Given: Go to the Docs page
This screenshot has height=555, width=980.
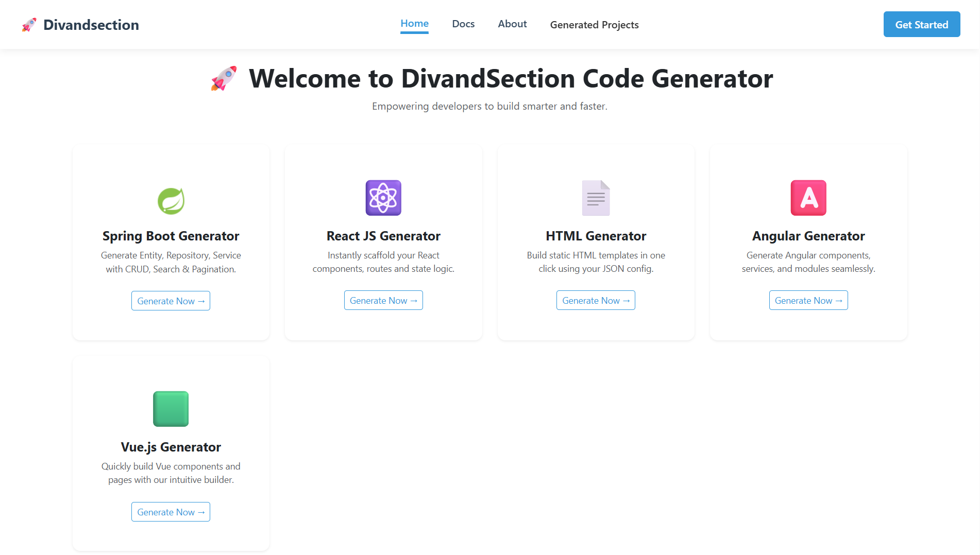Looking at the screenshot, I should pos(463,24).
